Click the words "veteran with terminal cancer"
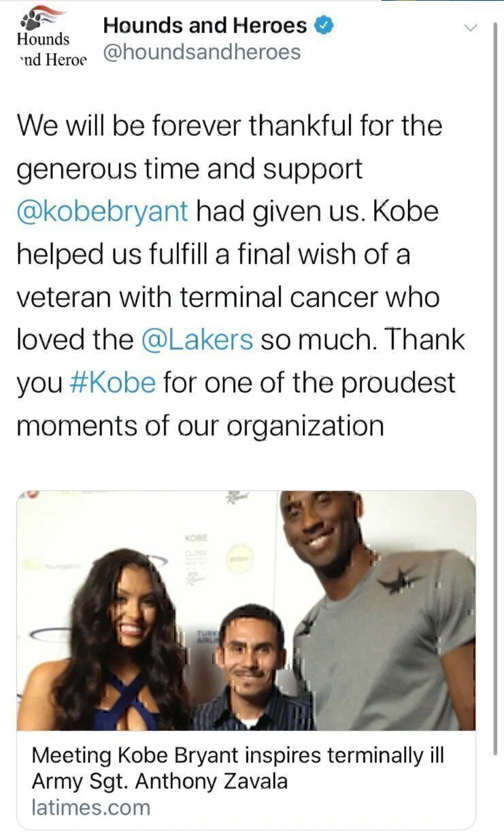The height and width of the screenshot is (837, 504). [227, 297]
